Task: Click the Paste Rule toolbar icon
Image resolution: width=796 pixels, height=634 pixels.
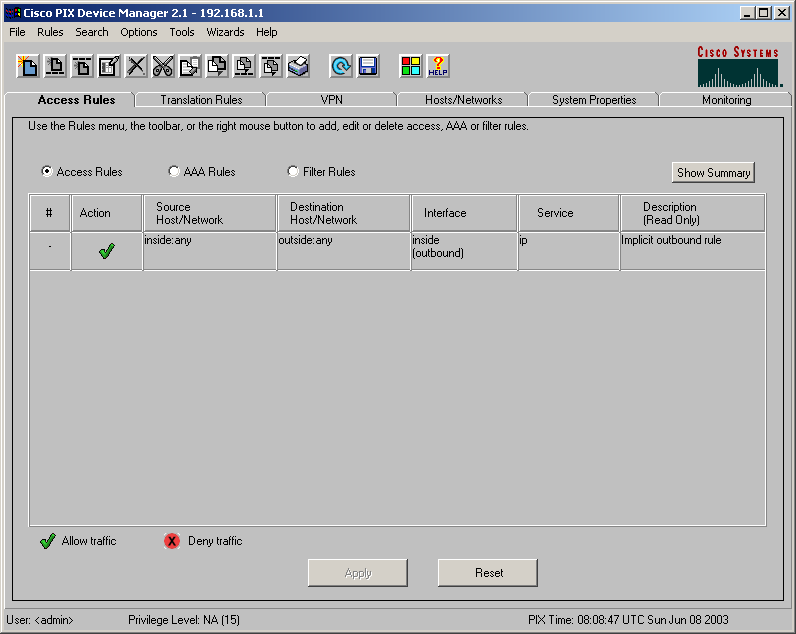Action: (x=217, y=66)
